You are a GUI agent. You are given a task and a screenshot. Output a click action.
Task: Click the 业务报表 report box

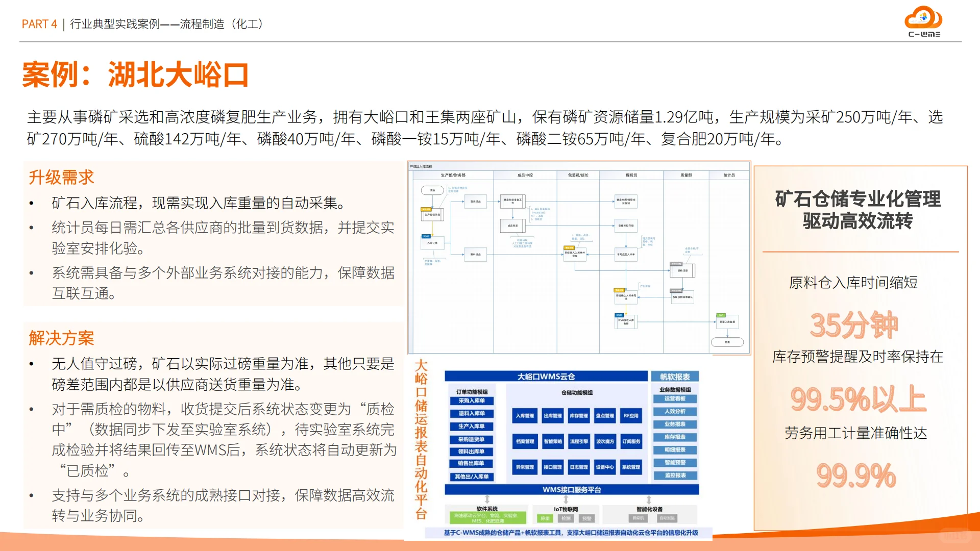(x=675, y=424)
